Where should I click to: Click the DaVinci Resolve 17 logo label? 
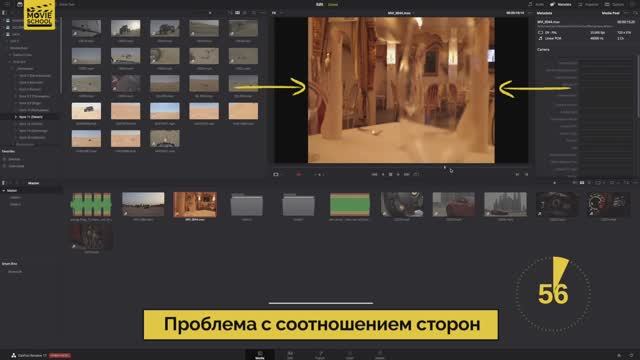coord(29,356)
